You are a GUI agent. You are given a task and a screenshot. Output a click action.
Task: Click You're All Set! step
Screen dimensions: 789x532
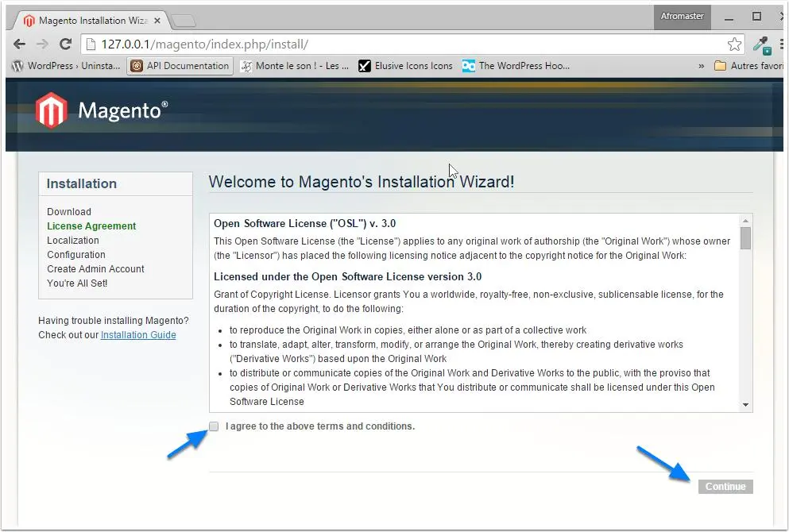point(77,283)
